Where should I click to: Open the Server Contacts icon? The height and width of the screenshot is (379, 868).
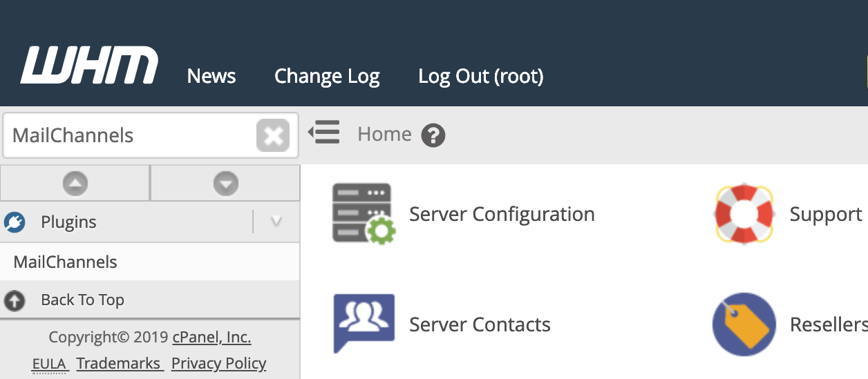pos(364,323)
